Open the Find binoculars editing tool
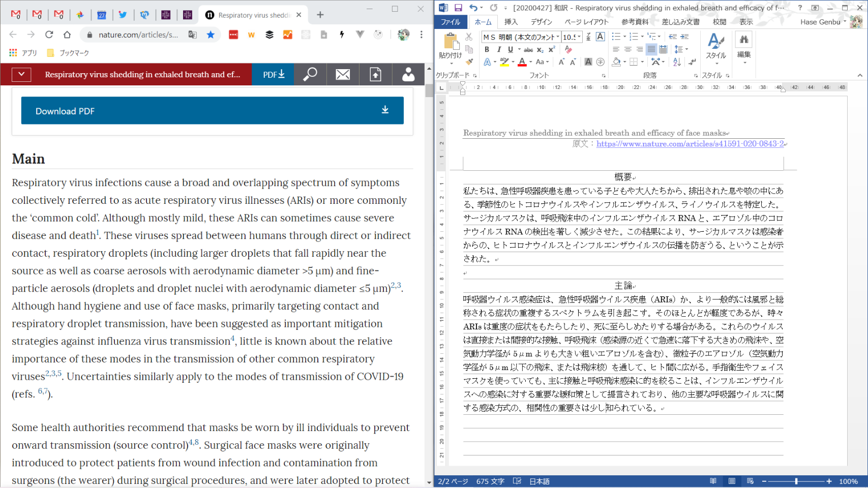868x488 pixels. (744, 40)
